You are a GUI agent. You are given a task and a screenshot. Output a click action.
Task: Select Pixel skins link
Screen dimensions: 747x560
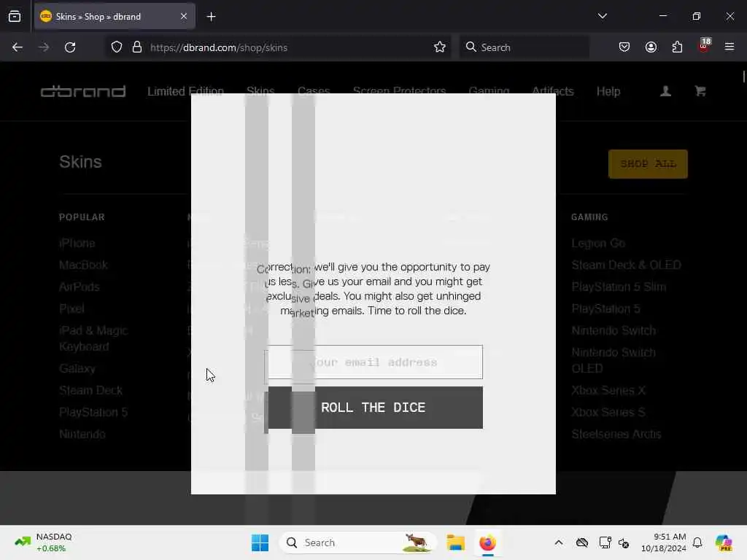point(72,309)
